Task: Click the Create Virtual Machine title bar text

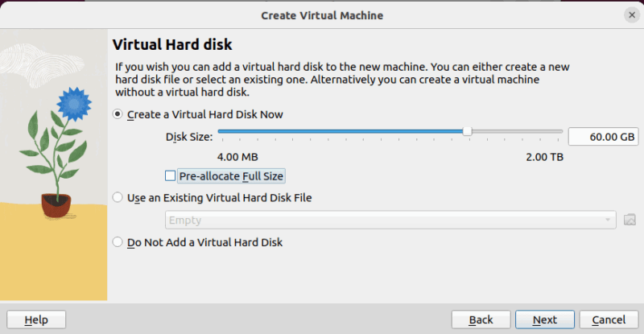Action: [322, 15]
